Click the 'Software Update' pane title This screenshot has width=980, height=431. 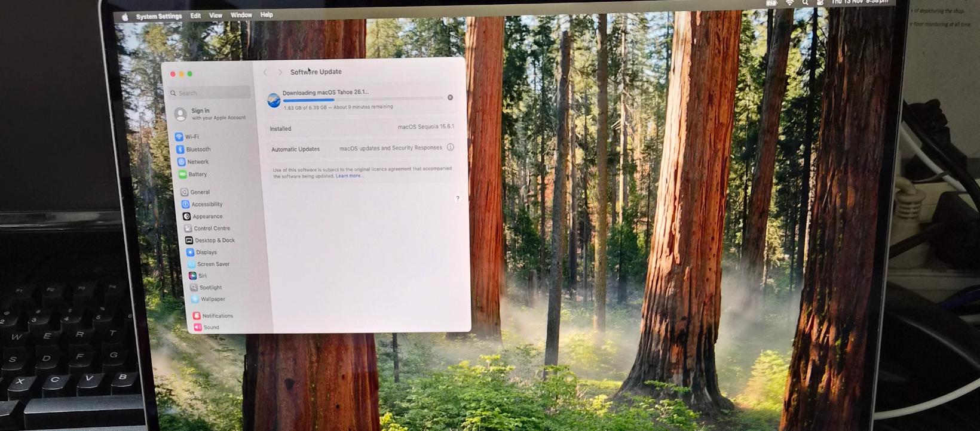point(316,72)
